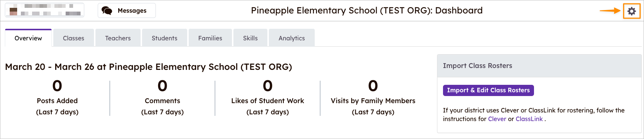Open the Teachers tab

pos(118,38)
